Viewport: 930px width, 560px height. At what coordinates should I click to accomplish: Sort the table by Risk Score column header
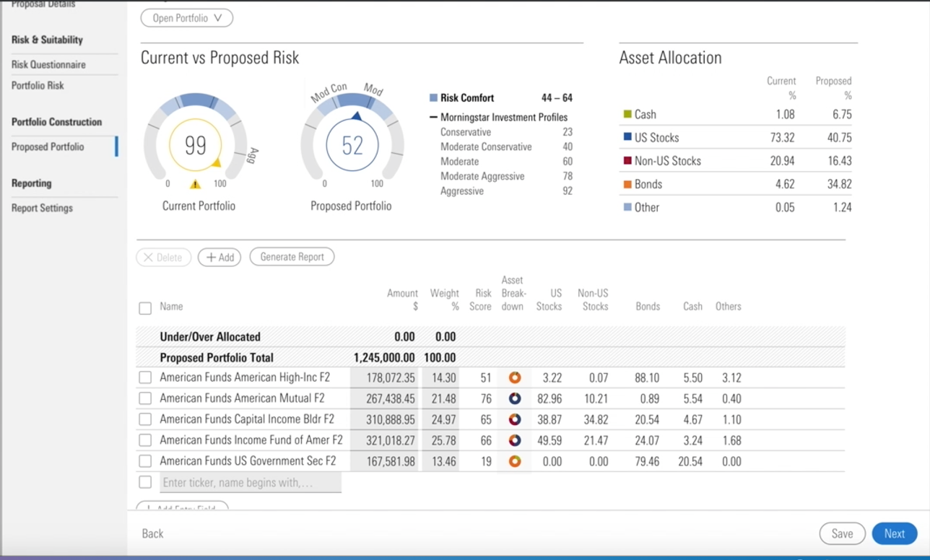coord(482,299)
